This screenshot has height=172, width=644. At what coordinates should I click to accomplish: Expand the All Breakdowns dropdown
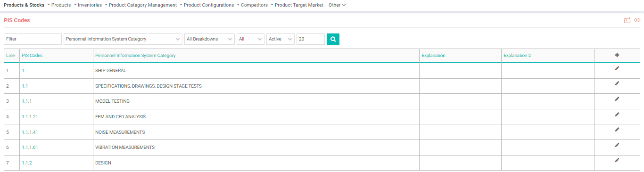click(x=209, y=39)
